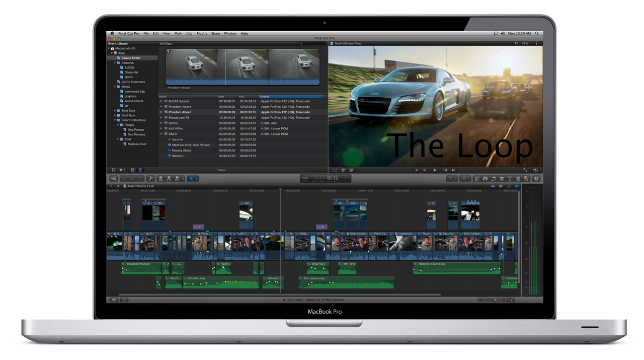Toggle loop playback in viewer
Screen dimensions: 644x360
click(x=535, y=170)
